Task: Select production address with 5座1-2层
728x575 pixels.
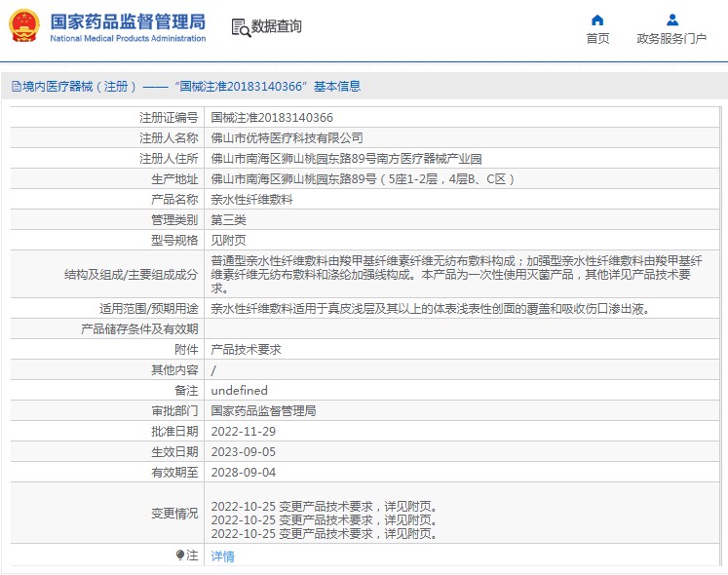Action: pyautogui.click(x=363, y=178)
